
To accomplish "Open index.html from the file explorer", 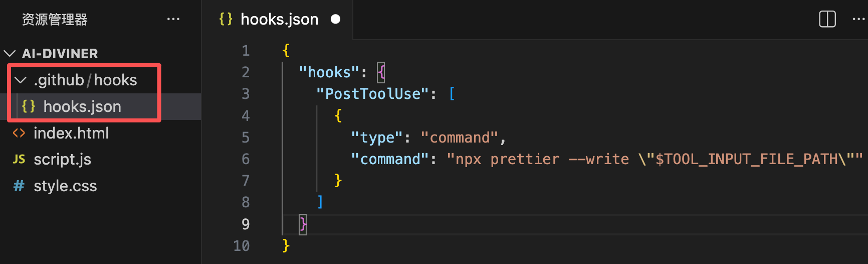I will pyautogui.click(x=71, y=133).
